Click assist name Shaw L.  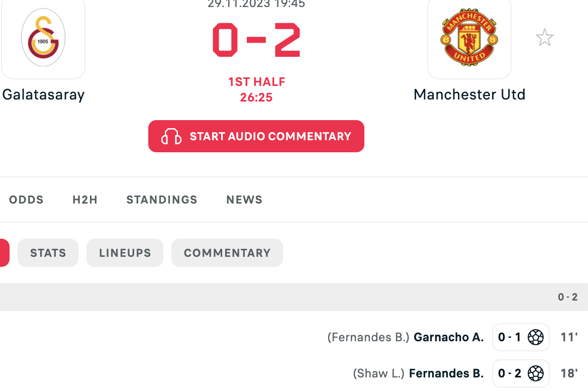tap(379, 373)
